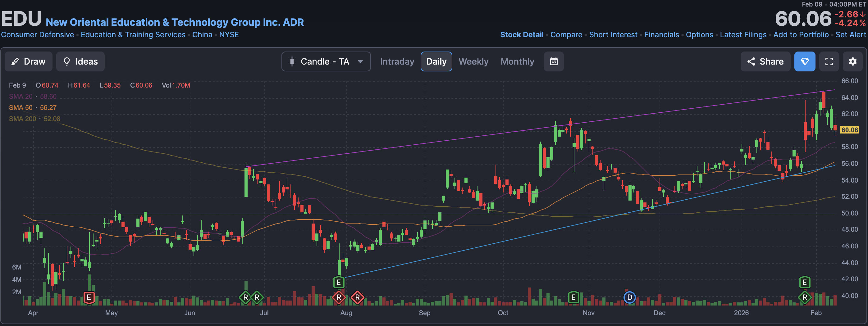Click the green R marker near February
868x326 pixels.
point(805,297)
